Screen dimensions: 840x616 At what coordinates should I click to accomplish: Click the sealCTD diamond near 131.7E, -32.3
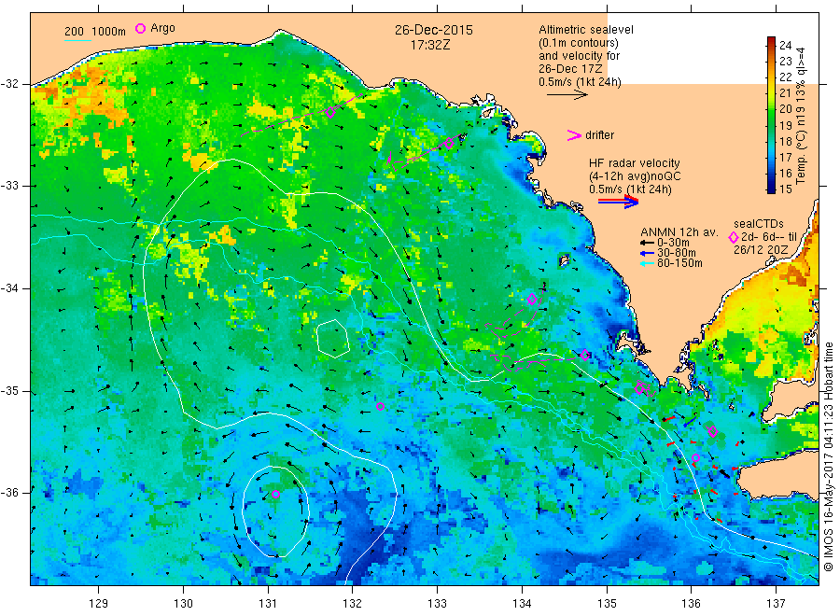[330, 113]
